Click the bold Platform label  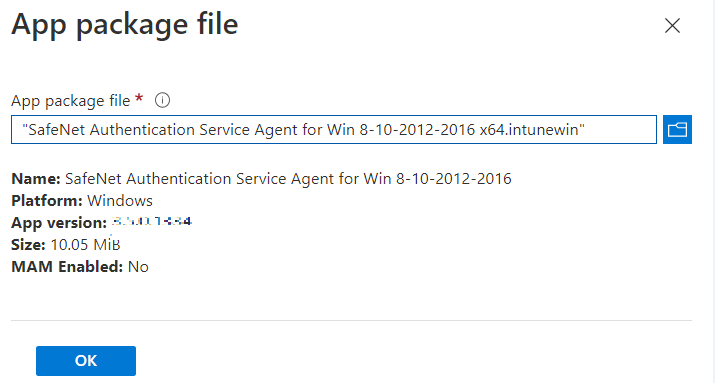tap(47, 201)
